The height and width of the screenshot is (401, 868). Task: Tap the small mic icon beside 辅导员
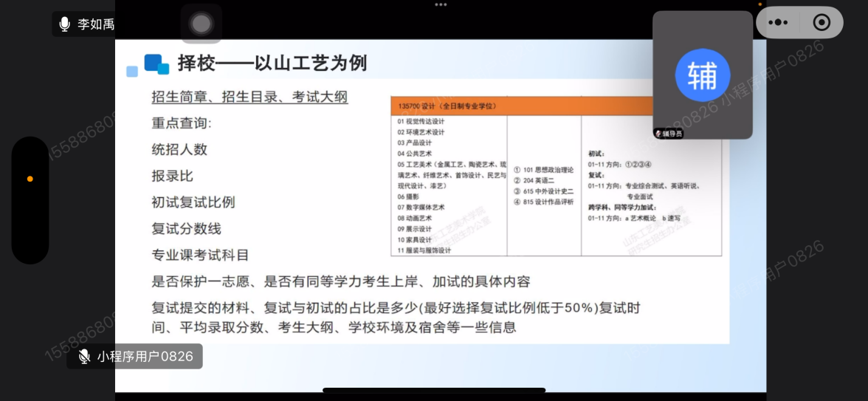tap(658, 134)
